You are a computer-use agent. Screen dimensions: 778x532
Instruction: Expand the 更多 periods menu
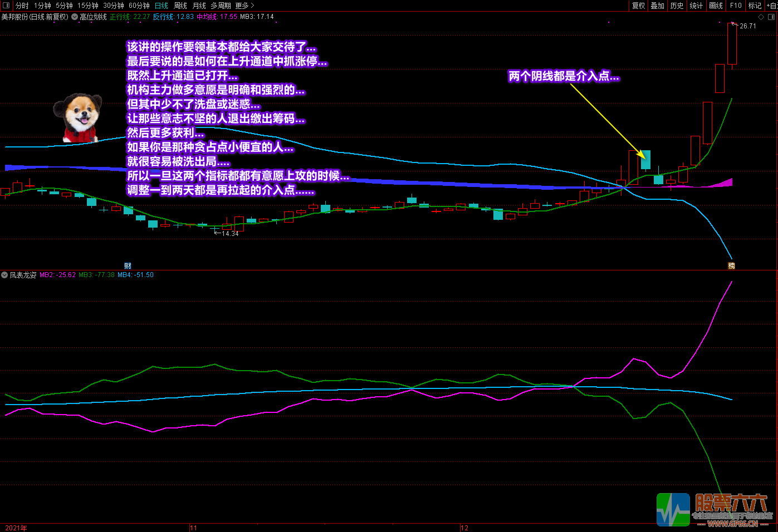tap(244, 6)
